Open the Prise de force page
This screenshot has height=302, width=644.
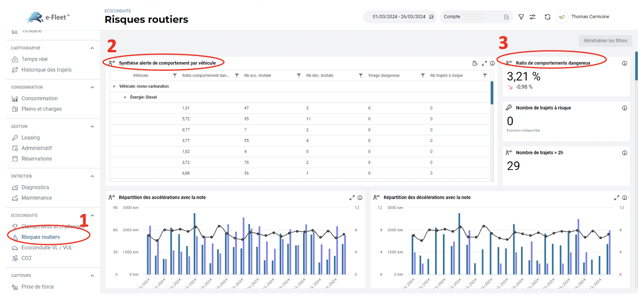[x=37, y=287]
